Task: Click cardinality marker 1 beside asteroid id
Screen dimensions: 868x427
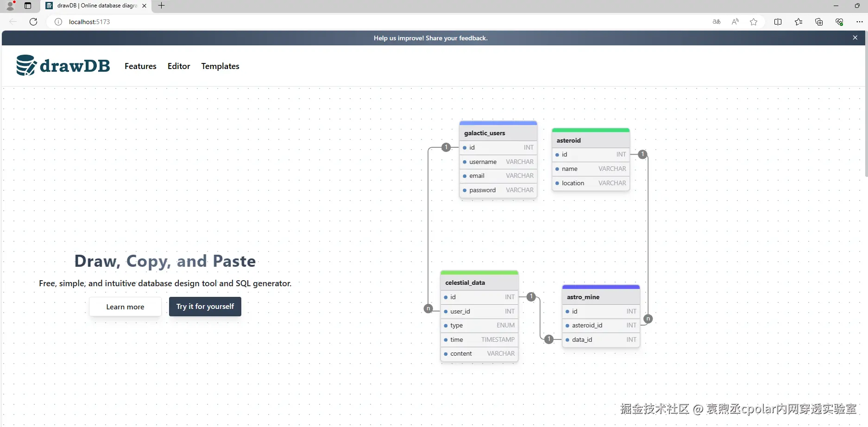Action: pyautogui.click(x=642, y=154)
